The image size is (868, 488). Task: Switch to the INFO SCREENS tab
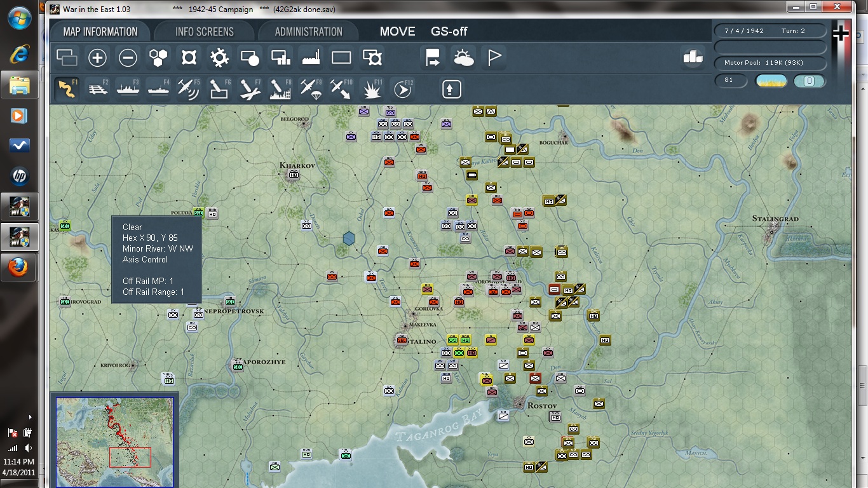pos(205,32)
